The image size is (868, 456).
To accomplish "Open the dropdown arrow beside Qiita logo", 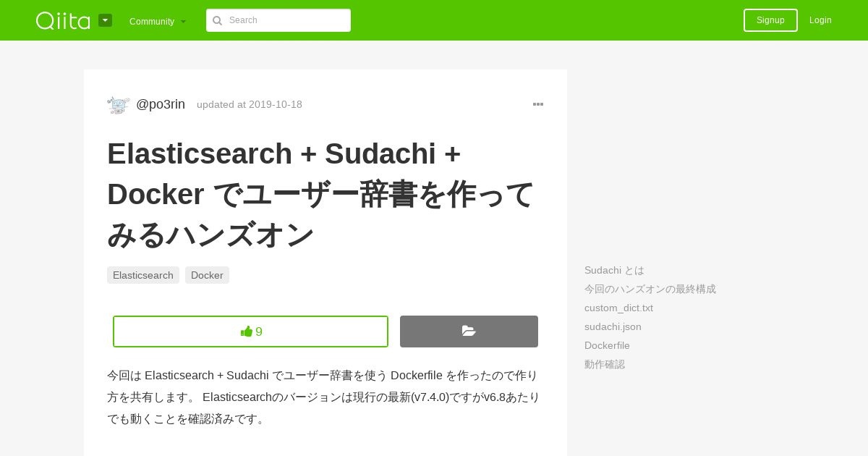I will [105, 20].
